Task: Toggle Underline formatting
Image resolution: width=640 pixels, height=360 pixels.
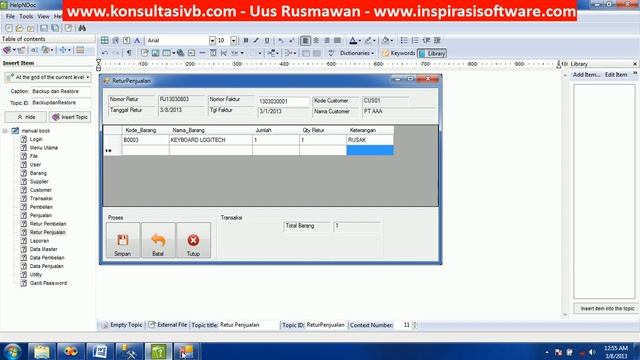Action: [x=267, y=40]
